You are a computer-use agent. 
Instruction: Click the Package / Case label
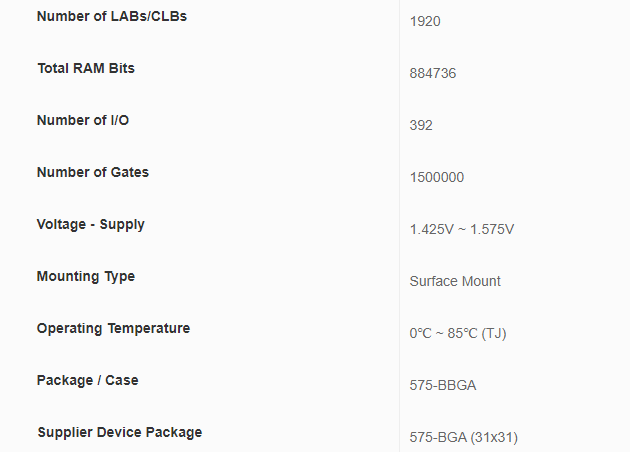point(88,380)
